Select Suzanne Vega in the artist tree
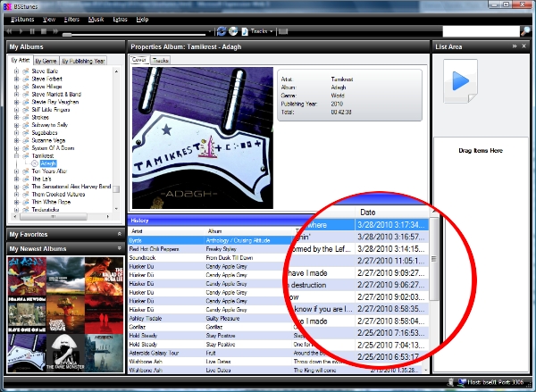 coord(48,140)
